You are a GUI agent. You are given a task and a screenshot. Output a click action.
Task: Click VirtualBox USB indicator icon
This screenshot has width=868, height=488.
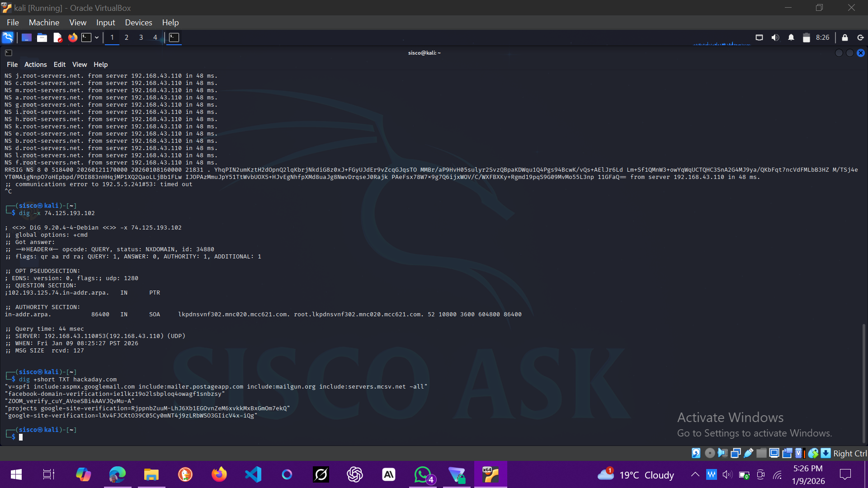[749, 453]
